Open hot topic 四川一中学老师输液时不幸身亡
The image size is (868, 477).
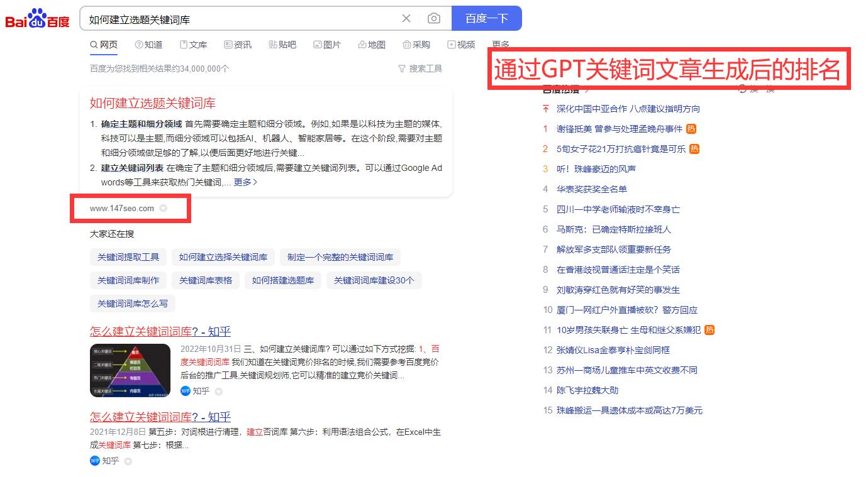(618, 209)
